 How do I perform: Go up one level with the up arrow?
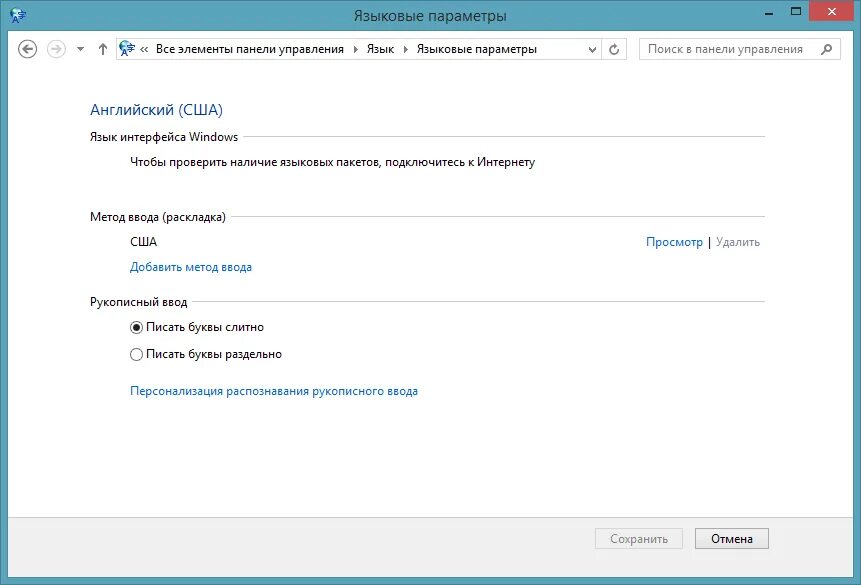[x=102, y=48]
